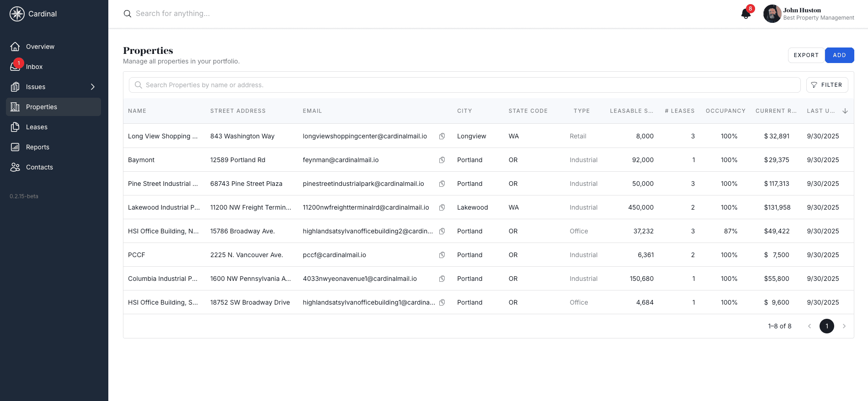This screenshot has width=868, height=401.
Task: Sort by the City column
Action: 464,111
